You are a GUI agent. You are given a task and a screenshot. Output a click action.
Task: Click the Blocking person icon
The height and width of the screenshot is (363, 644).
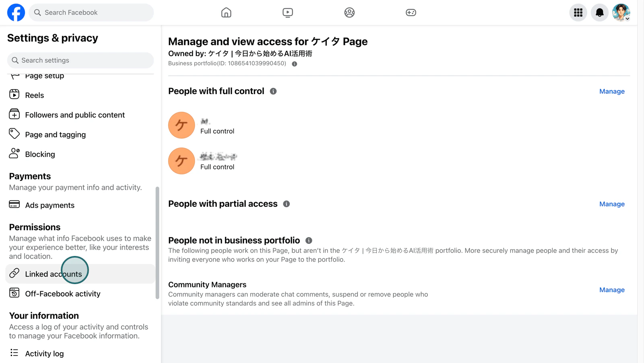click(x=14, y=153)
